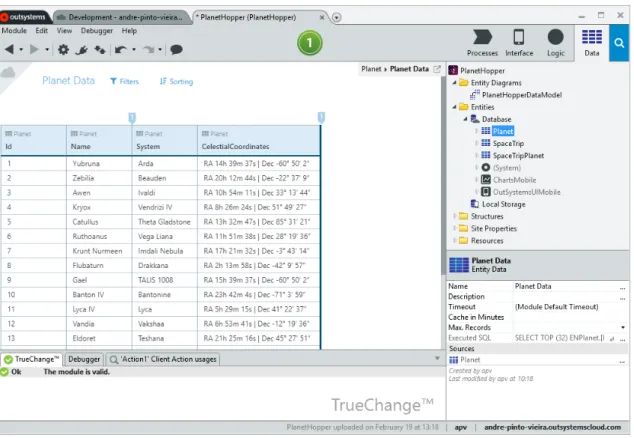Select the SpaceTripPlanet entity
The height and width of the screenshot is (438, 634).
pos(518,155)
